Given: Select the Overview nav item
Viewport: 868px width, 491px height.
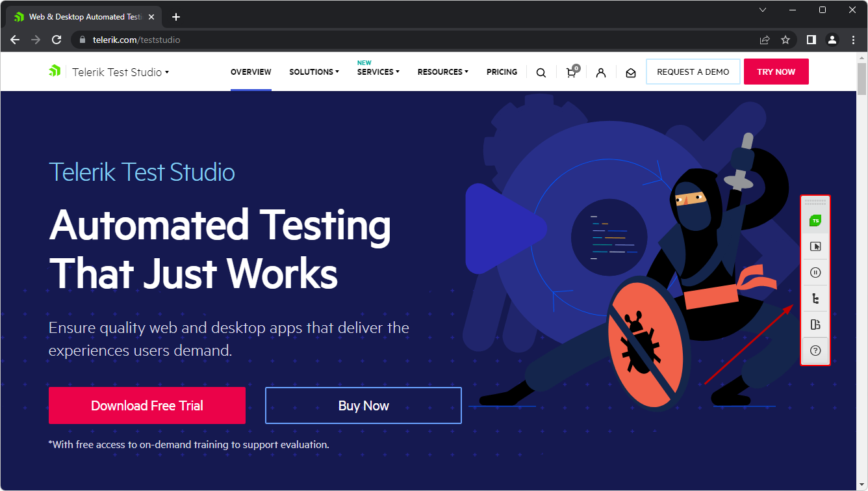Looking at the screenshot, I should point(251,72).
